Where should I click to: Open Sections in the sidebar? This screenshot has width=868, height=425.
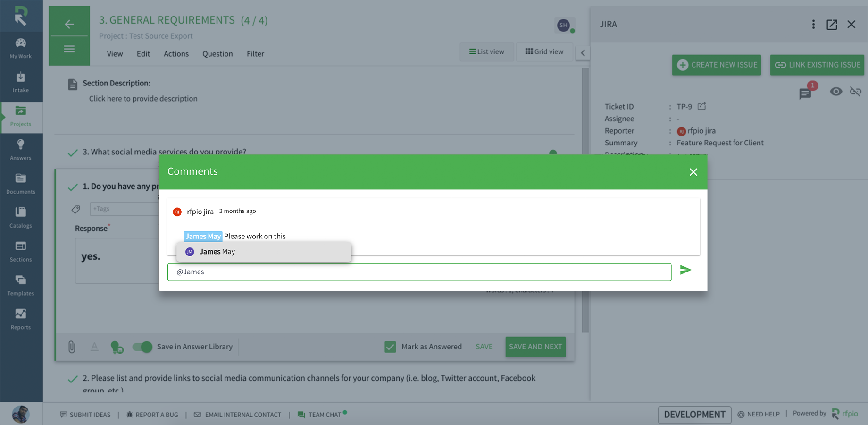coord(21,252)
